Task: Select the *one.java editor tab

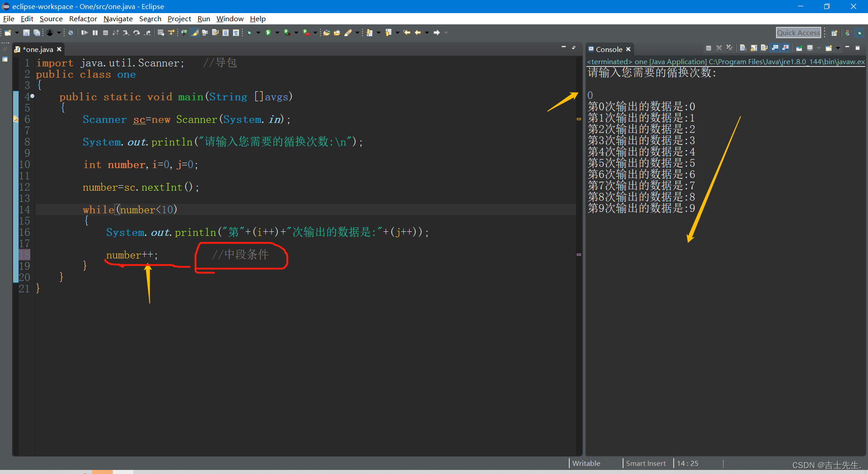Action: [x=38, y=49]
